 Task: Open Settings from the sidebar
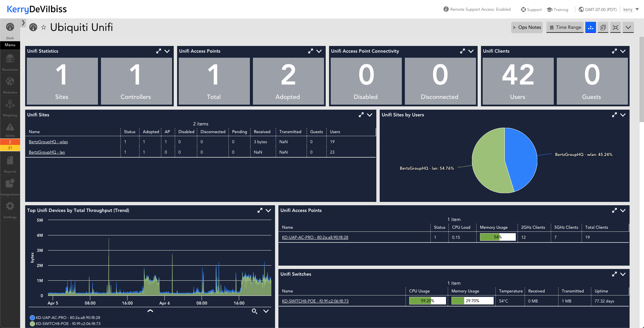pos(10,208)
